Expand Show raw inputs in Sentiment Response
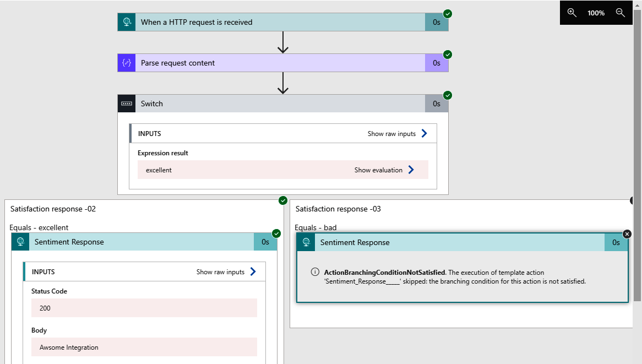Screen dimensions: 642x364 [x=226, y=272]
